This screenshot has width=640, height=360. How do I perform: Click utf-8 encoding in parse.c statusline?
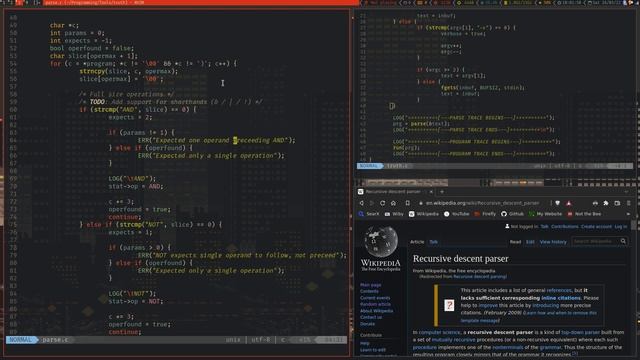pyautogui.click(x=260, y=340)
